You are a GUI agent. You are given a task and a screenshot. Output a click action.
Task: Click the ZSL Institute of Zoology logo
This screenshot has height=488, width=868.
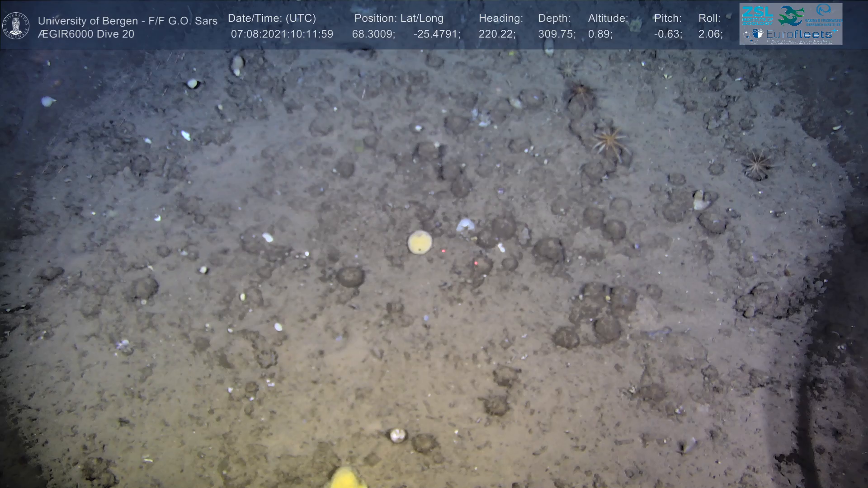[x=757, y=16]
